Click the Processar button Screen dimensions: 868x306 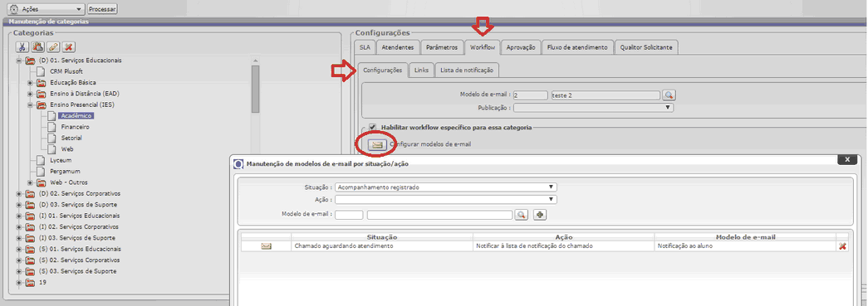click(102, 9)
